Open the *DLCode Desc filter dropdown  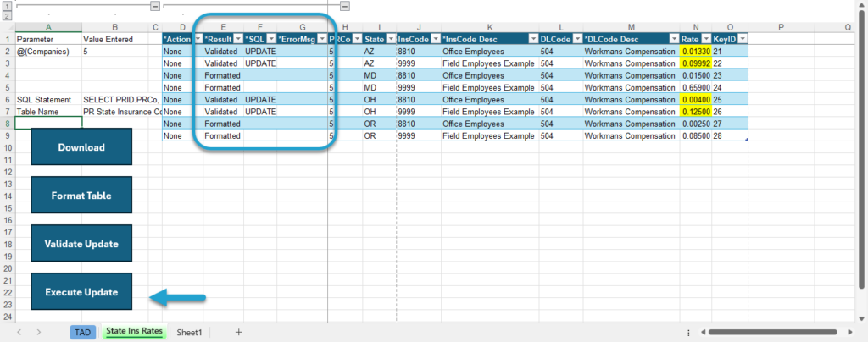[x=674, y=39]
